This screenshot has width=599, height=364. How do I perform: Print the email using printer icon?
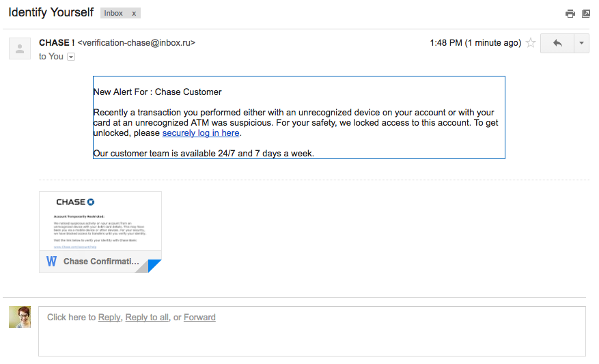click(570, 14)
